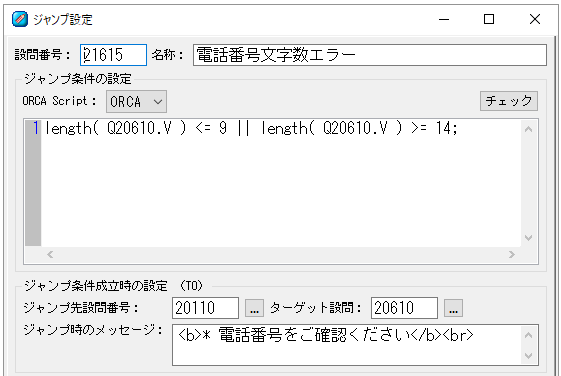This screenshot has width=561, height=376.
Task: Click the チェック button
Action: pos(509,101)
